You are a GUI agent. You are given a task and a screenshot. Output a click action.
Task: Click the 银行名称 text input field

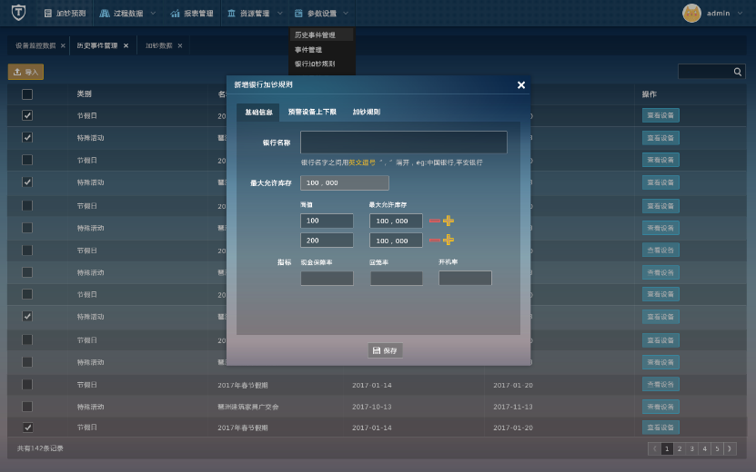pos(403,142)
